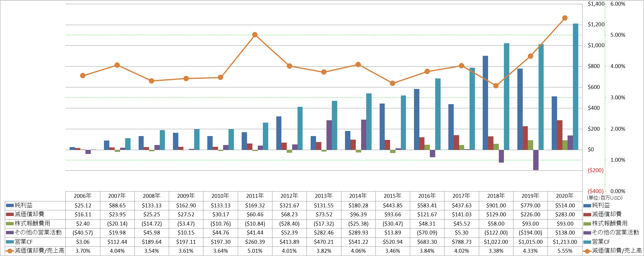Click the purple その他の営業活動 bar for 2014年

pos(364,135)
